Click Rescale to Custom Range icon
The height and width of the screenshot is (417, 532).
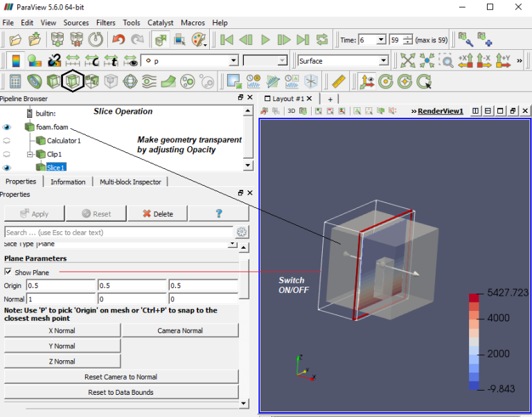(91, 61)
